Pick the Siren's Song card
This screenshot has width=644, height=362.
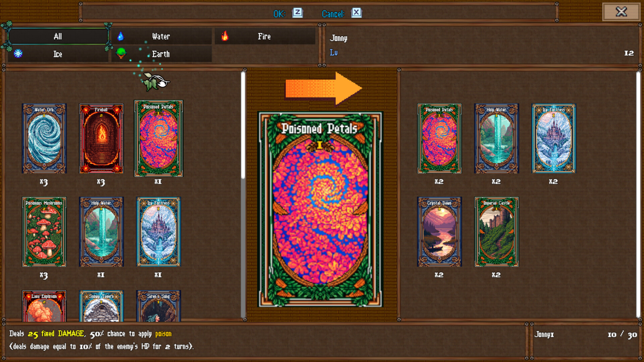pos(159,306)
